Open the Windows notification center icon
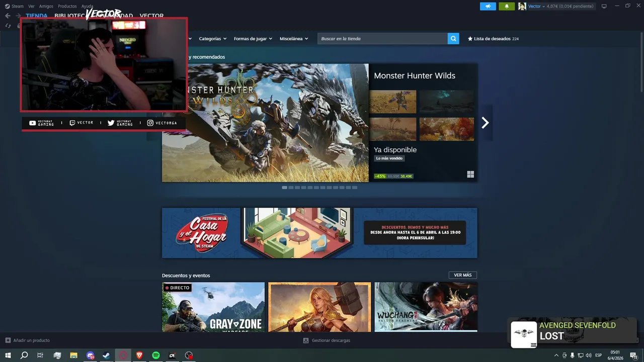 click(633, 355)
